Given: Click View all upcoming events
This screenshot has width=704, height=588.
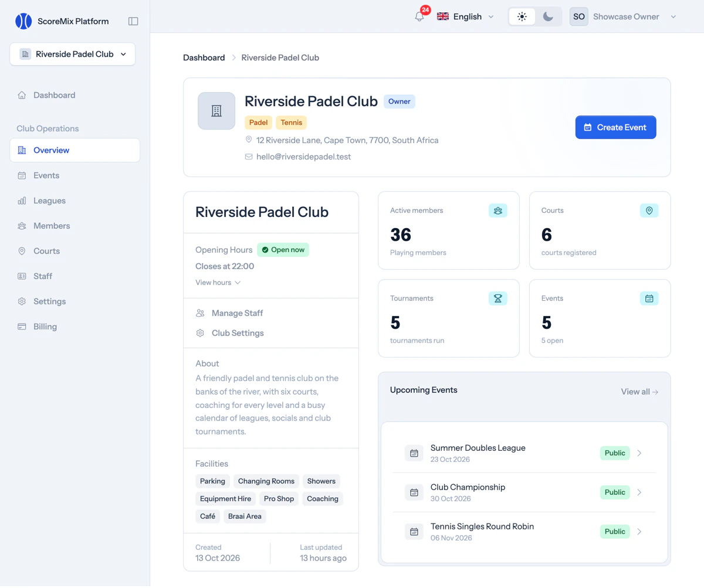Looking at the screenshot, I should click(639, 392).
